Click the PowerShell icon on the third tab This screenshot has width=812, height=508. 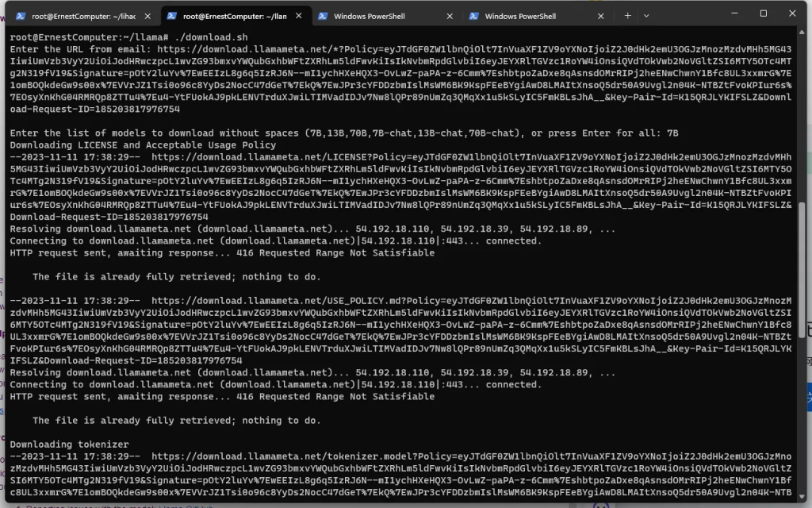pos(322,15)
